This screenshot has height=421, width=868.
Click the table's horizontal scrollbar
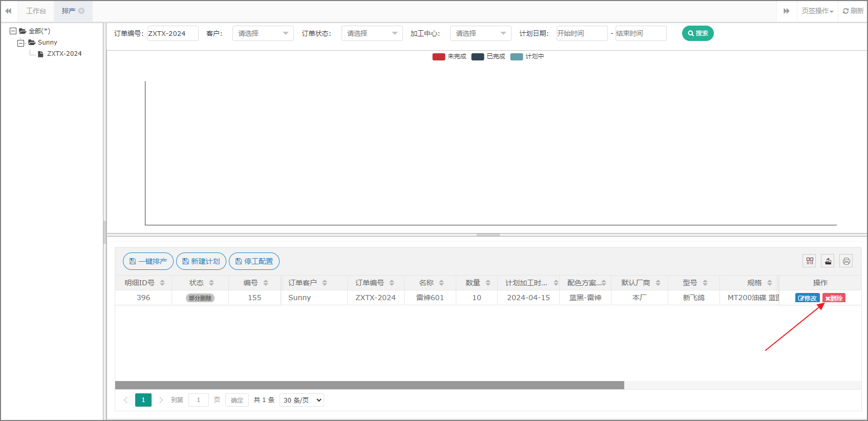[369, 385]
